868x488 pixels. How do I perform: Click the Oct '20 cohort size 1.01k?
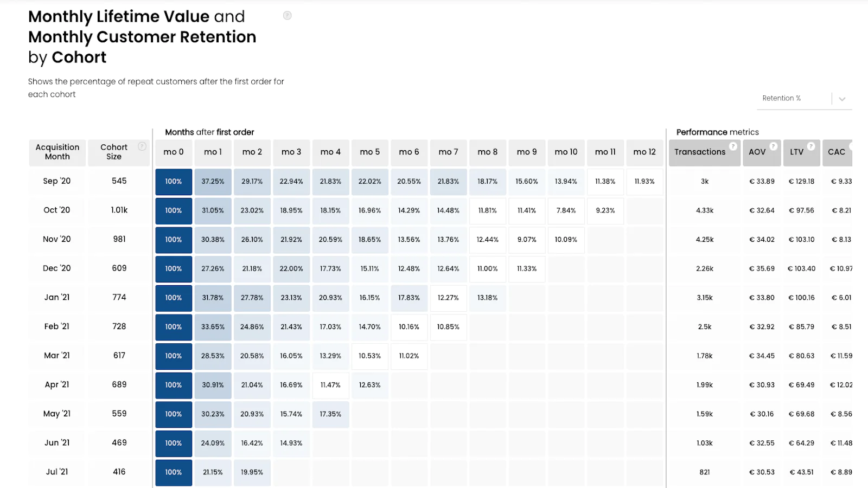[x=119, y=210]
